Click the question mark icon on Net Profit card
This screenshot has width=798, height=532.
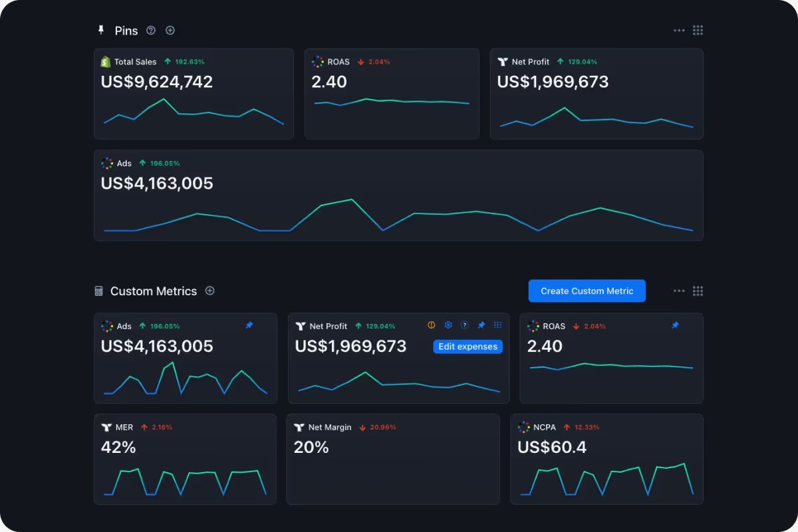(x=465, y=325)
